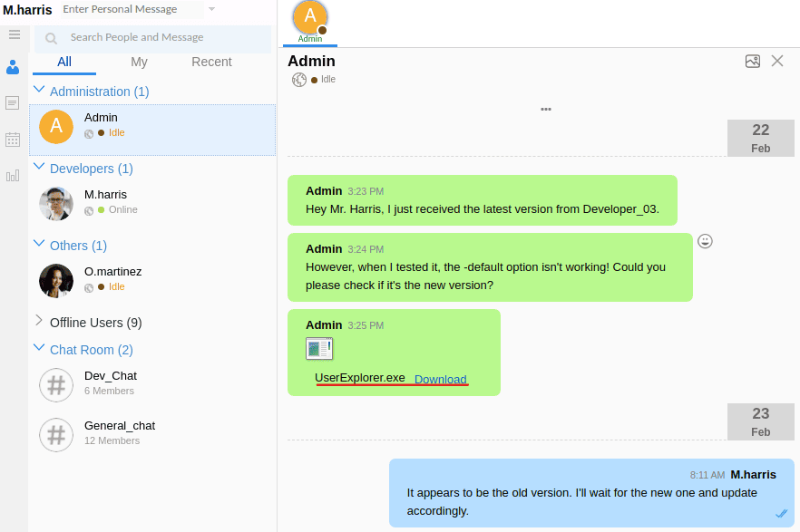Collapse the Chat Room group
This screenshot has height=532, width=800.
click(x=39, y=349)
